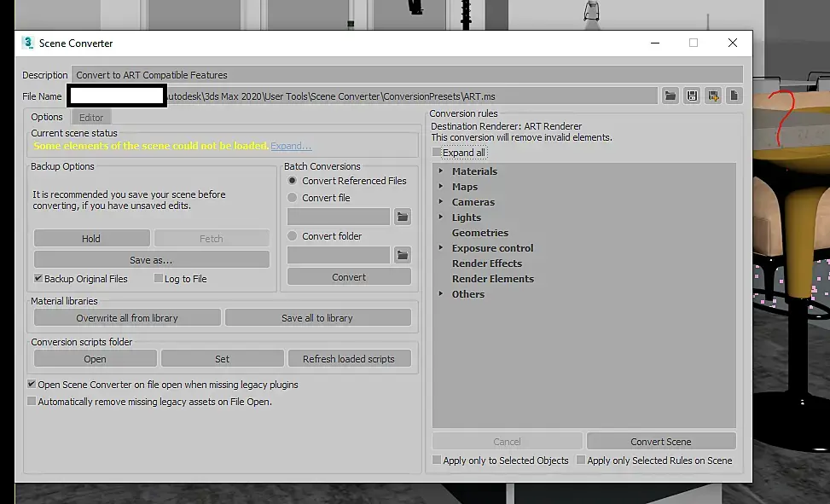
Task: Click the new preset document icon
Action: pyautogui.click(x=734, y=96)
